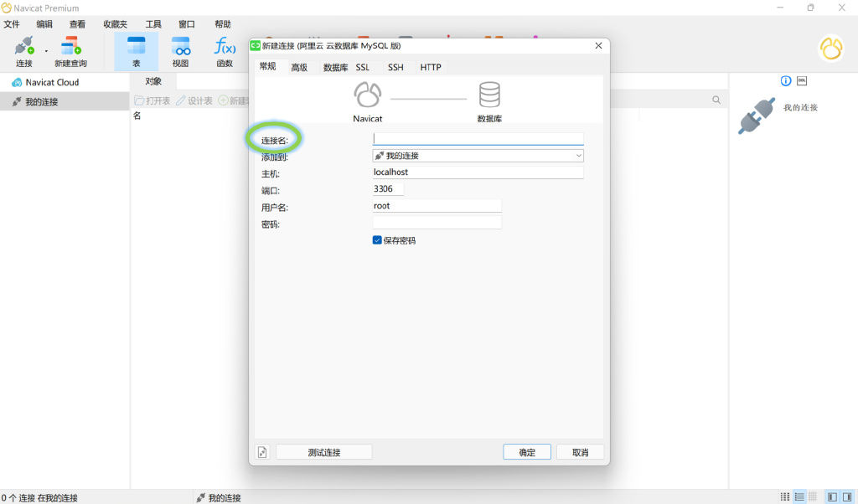The height and width of the screenshot is (504, 858).
Task: Switch to the SSH tab
Action: tap(395, 67)
